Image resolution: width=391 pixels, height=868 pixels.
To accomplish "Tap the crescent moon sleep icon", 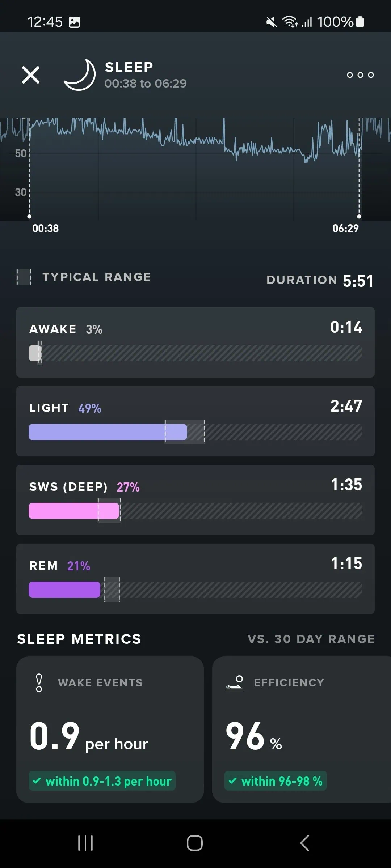I will tap(80, 75).
